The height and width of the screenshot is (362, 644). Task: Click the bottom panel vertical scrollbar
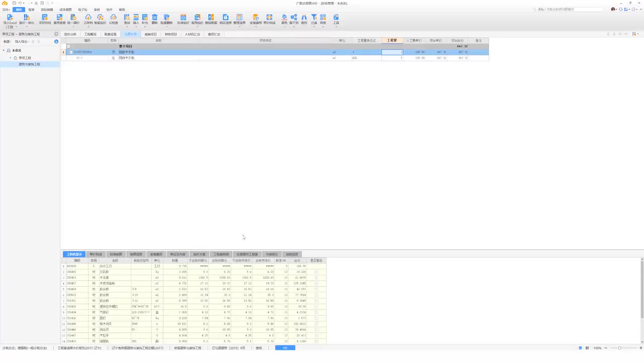point(642,289)
